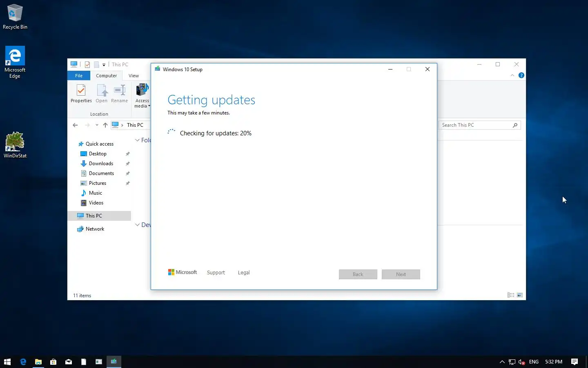
Task: Select the WinDirStat desktop shortcut
Action: 15,145
